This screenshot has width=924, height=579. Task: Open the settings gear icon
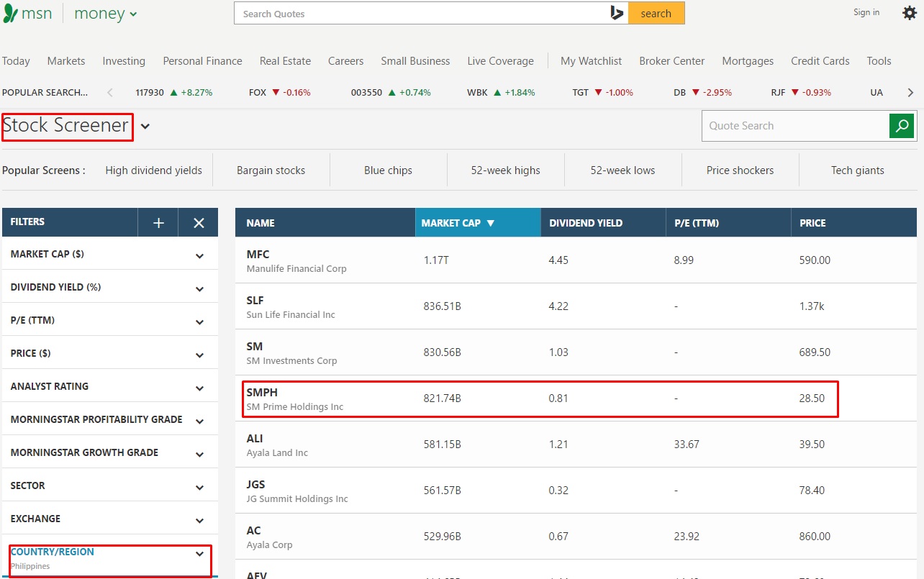[x=910, y=13]
